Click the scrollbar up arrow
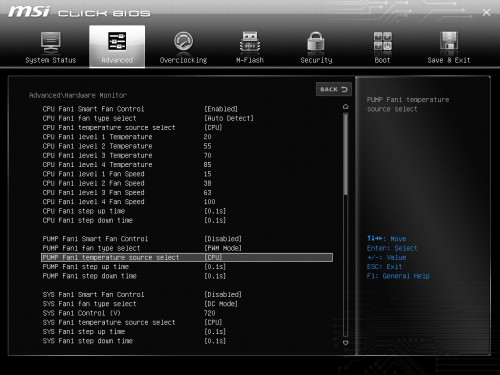The height and width of the screenshot is (375, 500). pyautogui.click(x=346, y=107)
